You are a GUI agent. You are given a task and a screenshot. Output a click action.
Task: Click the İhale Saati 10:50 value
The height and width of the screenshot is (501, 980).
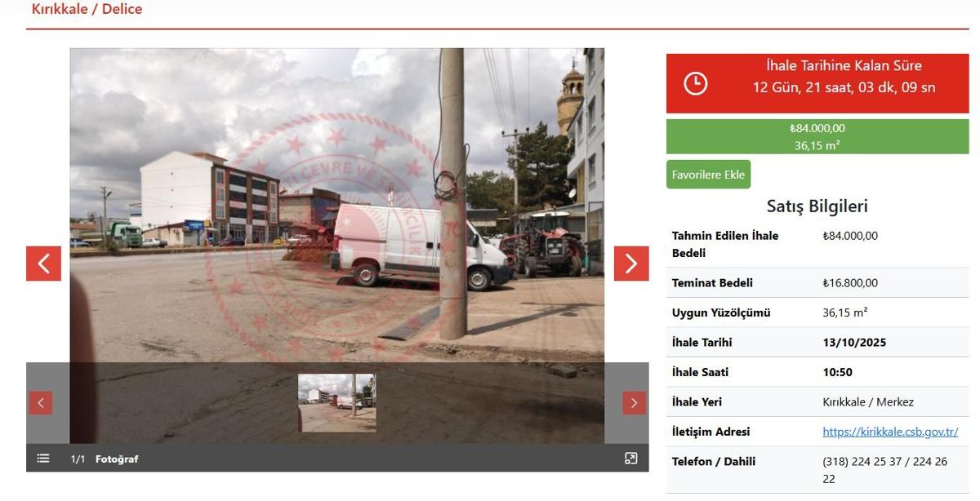click(x=837, y=372)
